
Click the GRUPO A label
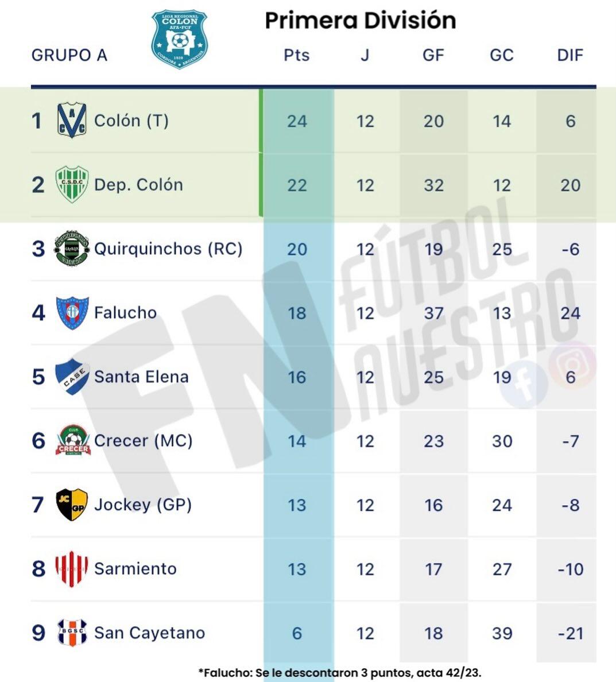click(x=69, y=55)
